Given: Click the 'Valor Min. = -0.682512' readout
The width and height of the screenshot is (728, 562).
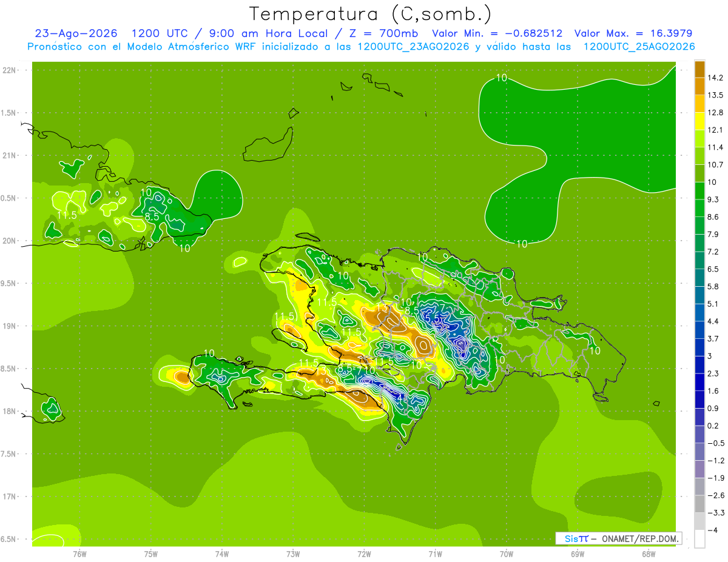Looking at the screenshot, I should pos(497,33).
